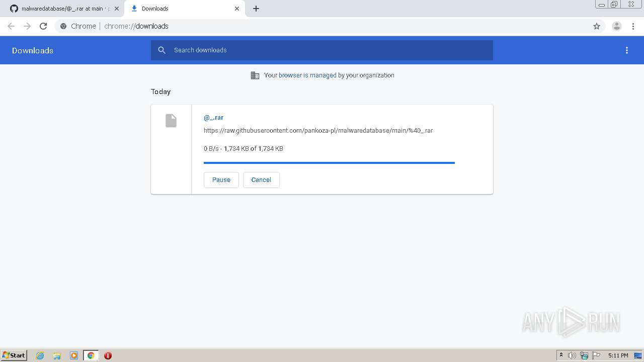Open the Downloads page more actions menu
The image size is (644, 362).
627,50
